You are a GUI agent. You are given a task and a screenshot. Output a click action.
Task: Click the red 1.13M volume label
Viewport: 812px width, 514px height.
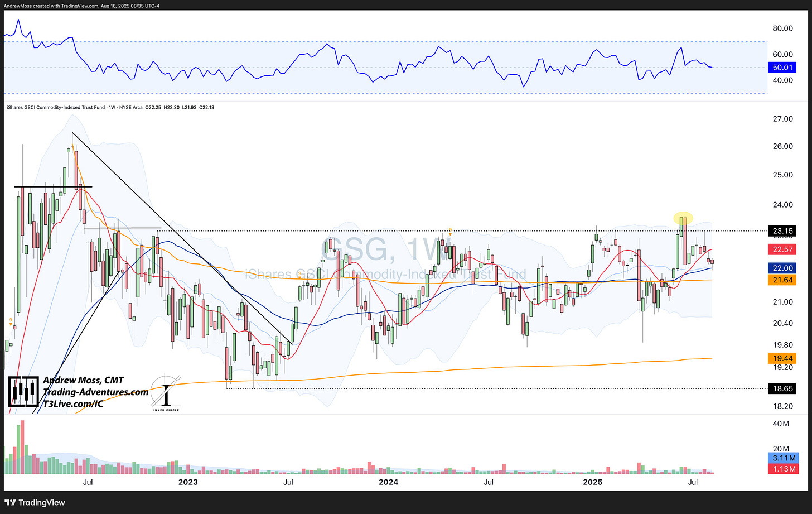784,469
